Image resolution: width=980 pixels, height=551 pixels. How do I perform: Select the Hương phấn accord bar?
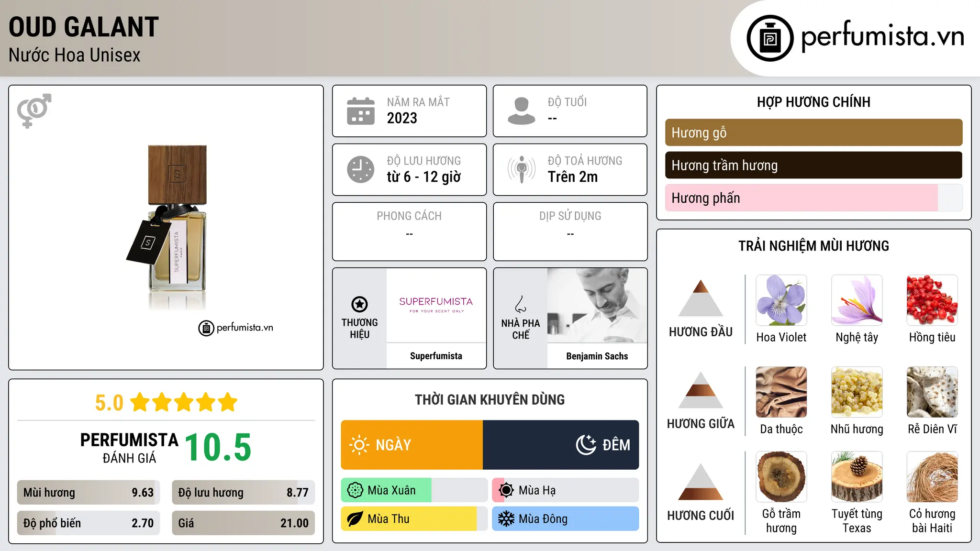click(813, 198)
